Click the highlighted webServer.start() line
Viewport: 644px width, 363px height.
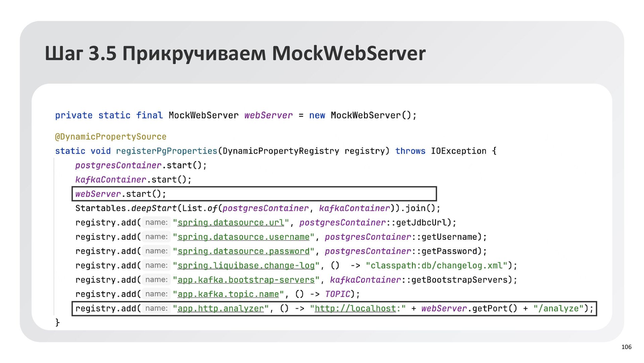[x=121, y=194]
